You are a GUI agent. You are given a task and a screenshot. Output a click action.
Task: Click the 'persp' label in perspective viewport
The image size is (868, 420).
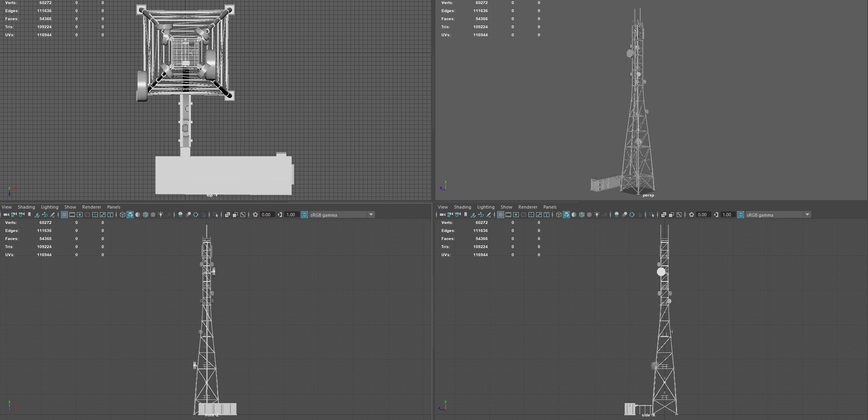tap(648, 195)
